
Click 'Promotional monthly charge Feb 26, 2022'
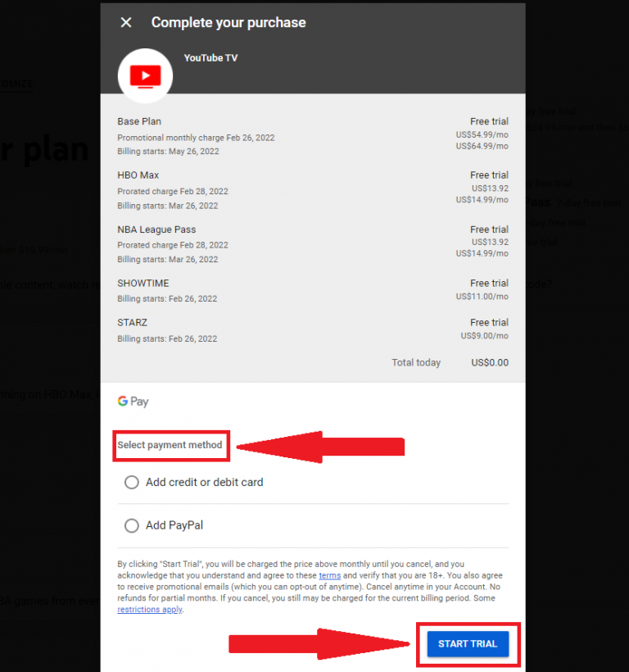[196, 138]
